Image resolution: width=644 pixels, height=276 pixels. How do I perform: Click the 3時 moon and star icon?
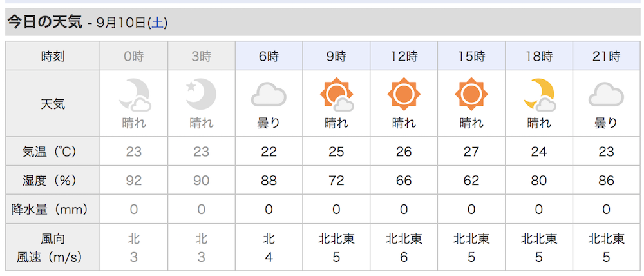pyautogui.click(x=201, y=94)
